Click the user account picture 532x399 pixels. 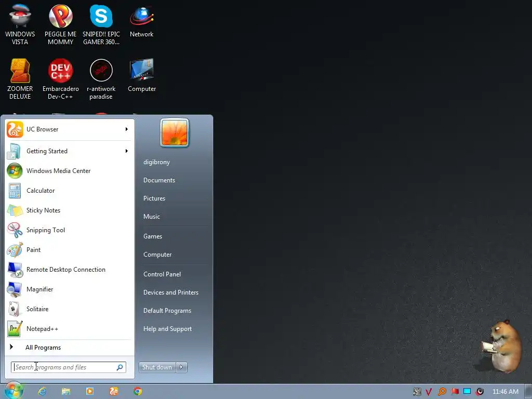(175, 132)
